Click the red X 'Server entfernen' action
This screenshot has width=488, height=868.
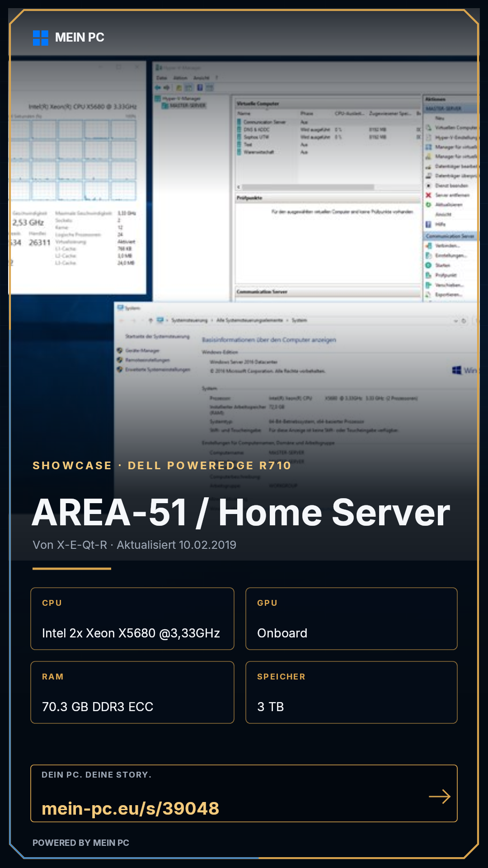click(429, 195)
